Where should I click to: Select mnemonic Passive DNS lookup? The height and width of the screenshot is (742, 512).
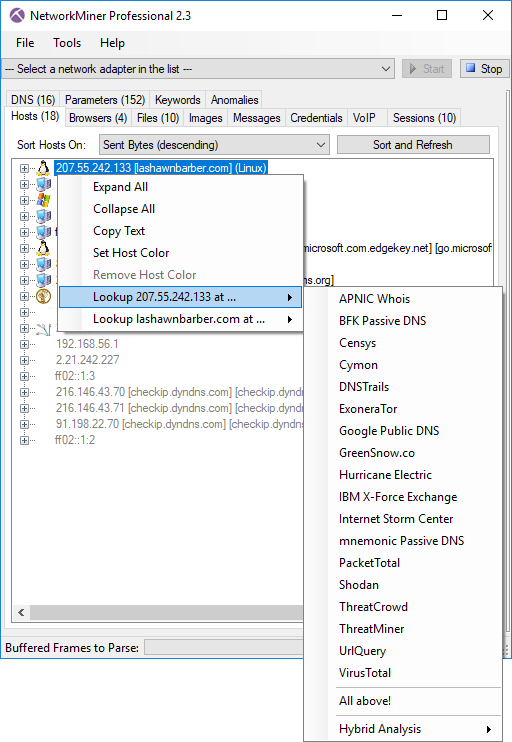403,541
